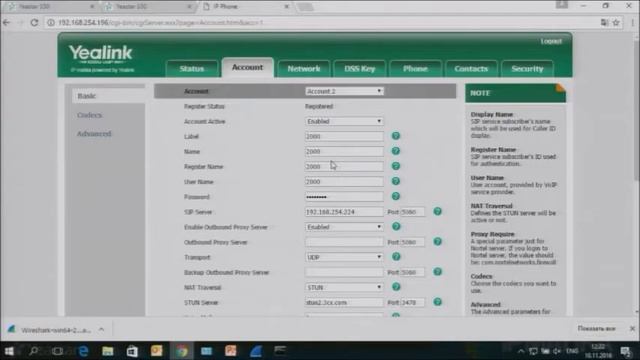This screenshot has width=640, height=360.
Task: Click the browser address bar URL
Action: click(x=161, y=22)
